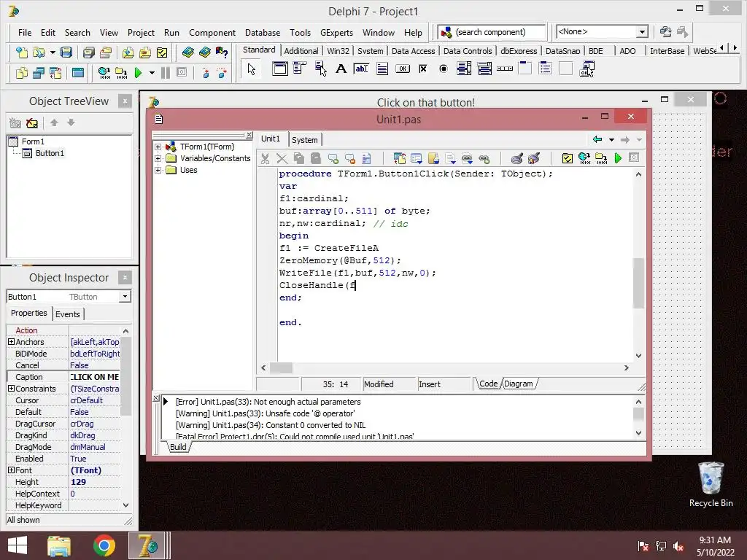Image resolution: width=747 pixels, height=560 pixels.
Task: Click the Step Over icon
Action: (x=222, y=73)
